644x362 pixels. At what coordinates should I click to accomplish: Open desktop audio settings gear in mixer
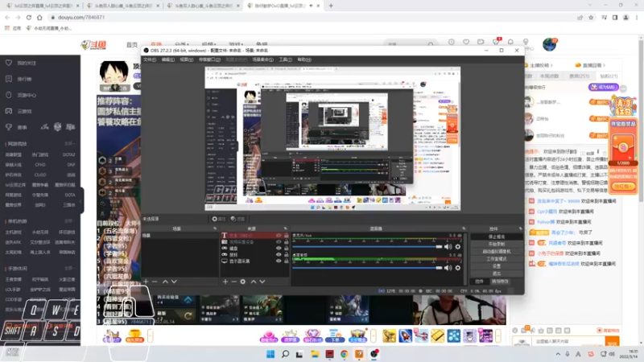[458, 268]
